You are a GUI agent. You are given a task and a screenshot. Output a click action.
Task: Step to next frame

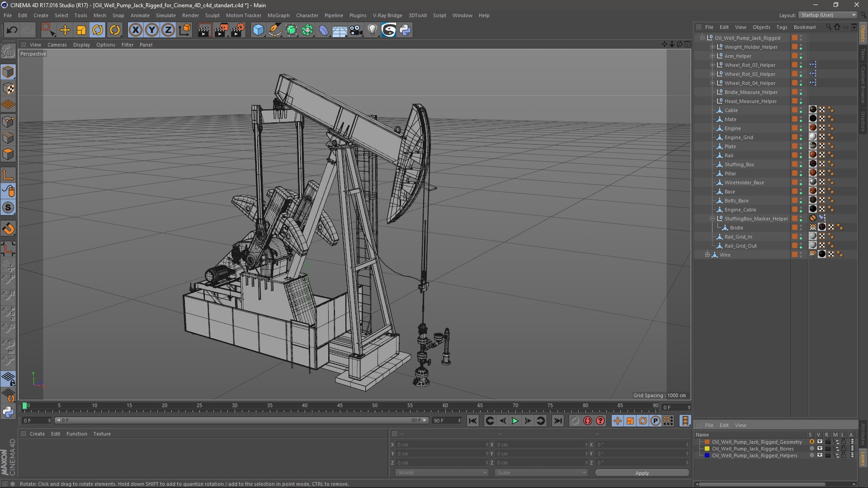(528, 421)
